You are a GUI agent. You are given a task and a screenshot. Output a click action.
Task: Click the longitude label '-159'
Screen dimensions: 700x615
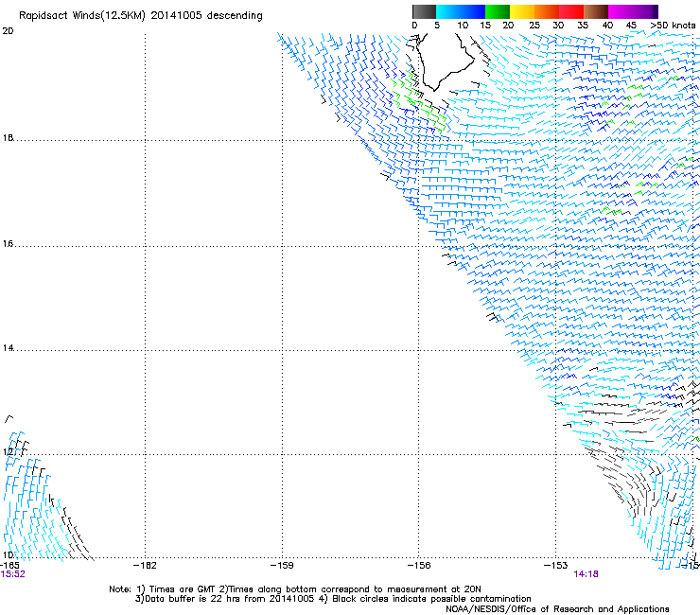[282, 566]
